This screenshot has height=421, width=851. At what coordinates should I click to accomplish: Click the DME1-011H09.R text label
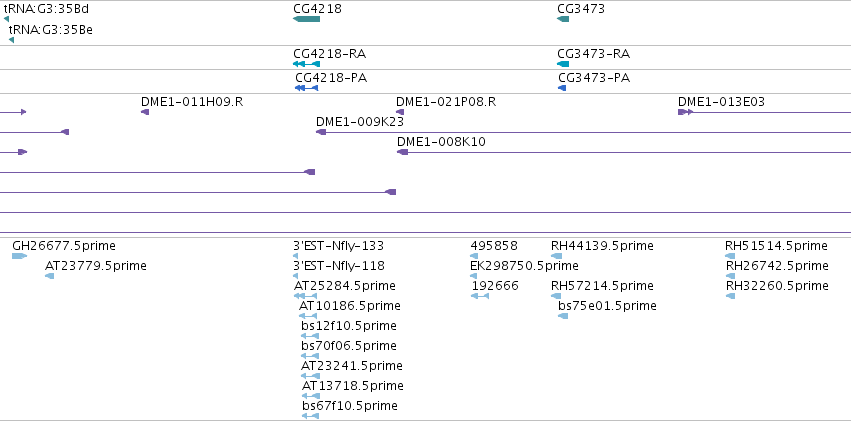pos(192,102)
